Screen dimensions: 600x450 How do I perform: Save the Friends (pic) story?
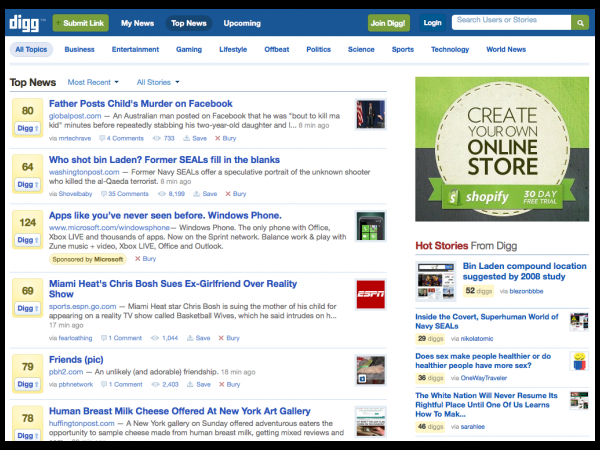click(199, 384)
